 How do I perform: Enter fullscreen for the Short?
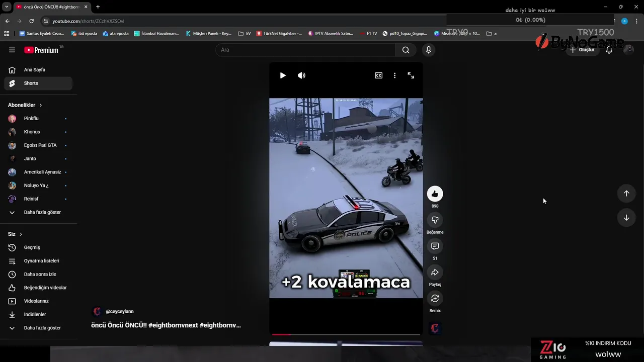(411, 75)
